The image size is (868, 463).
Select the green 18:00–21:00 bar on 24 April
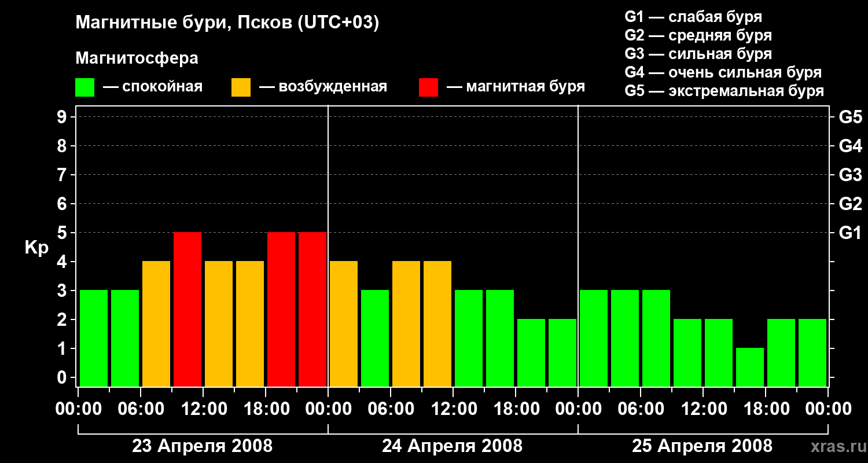pos(531,352)
